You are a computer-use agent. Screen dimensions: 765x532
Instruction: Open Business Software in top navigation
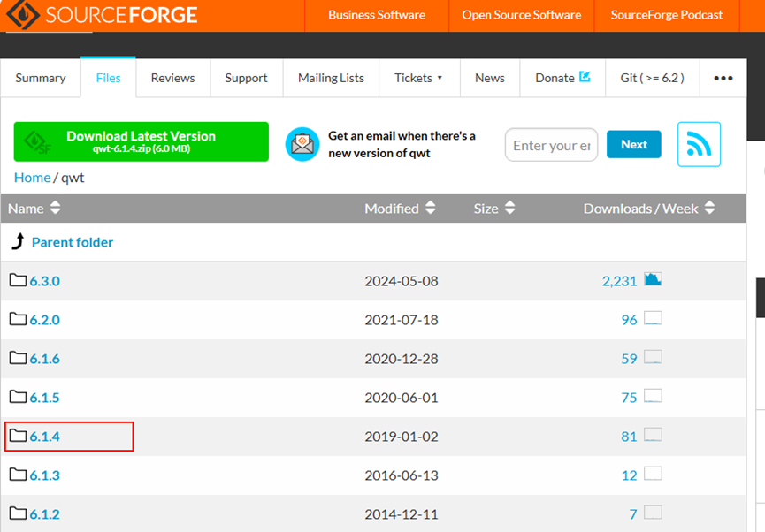377,15
